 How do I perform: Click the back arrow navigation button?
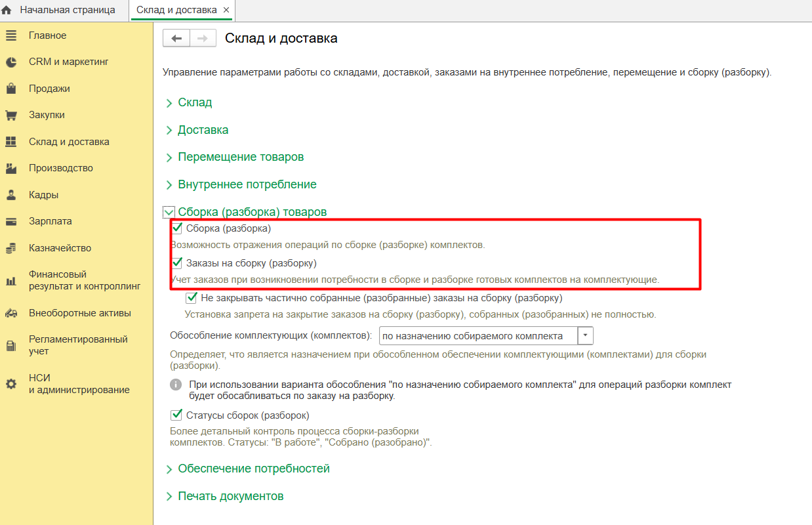[176, 39]
